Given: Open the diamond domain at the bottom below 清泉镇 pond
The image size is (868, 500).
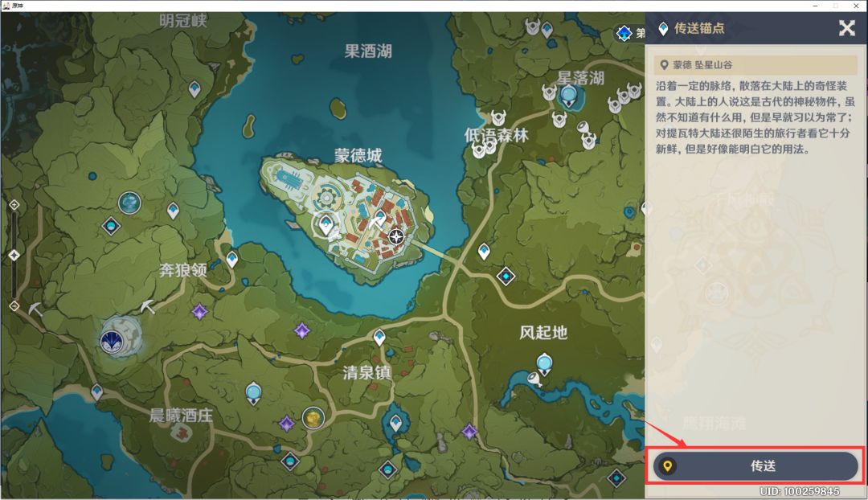Looking at the screenshot, I should pyautogui.click(x=387, y=469).
